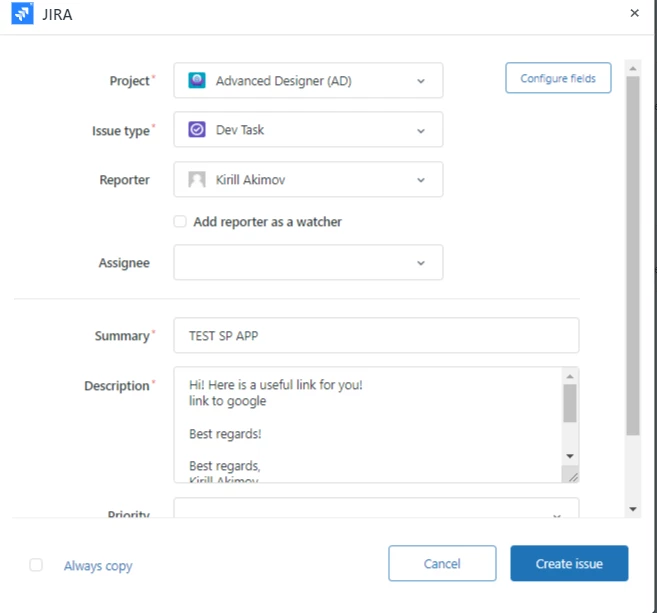
Task: Click Kirill Akimov reporter avatar
Action: pos(197,179)
